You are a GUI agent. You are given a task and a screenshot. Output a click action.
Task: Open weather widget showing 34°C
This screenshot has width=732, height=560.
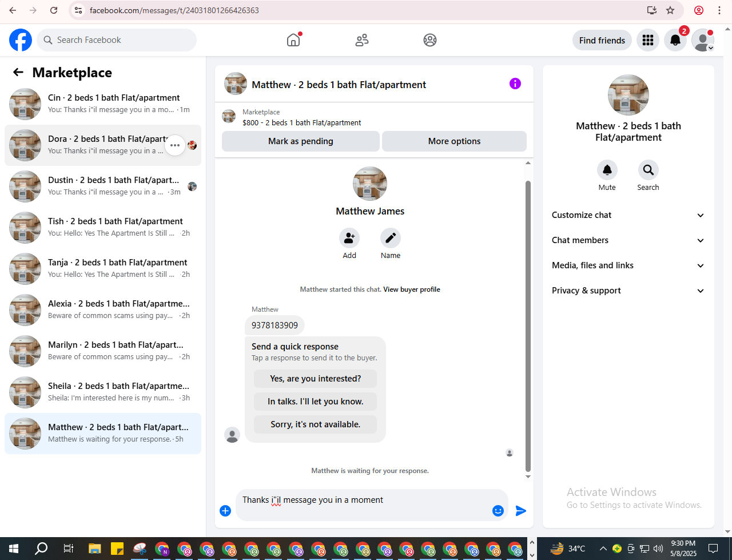click(x=567, y=549)
